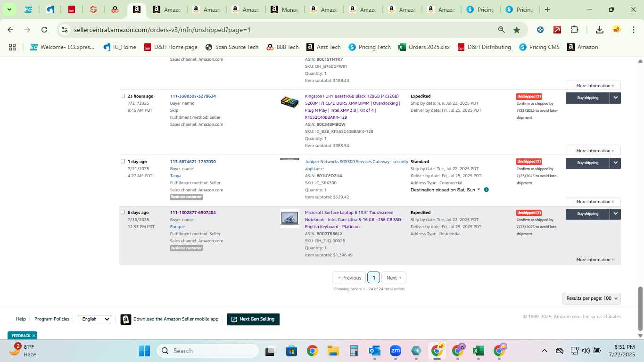644x362 pixels.
Task: Open the Next Gen Selling button
Action: point(253,319)
